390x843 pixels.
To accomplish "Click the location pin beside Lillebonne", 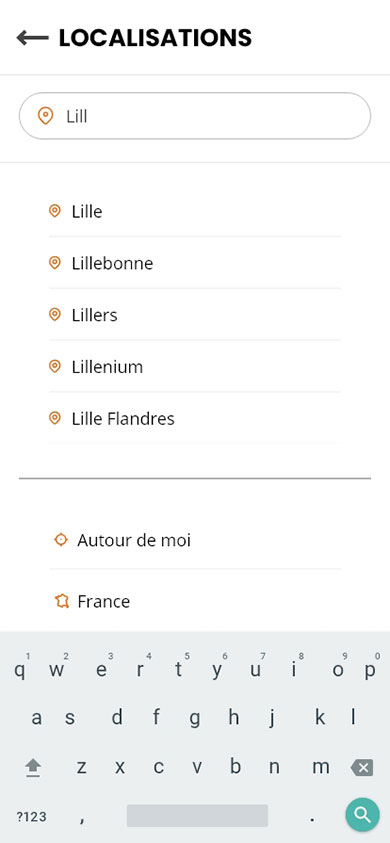I will 54,263.
